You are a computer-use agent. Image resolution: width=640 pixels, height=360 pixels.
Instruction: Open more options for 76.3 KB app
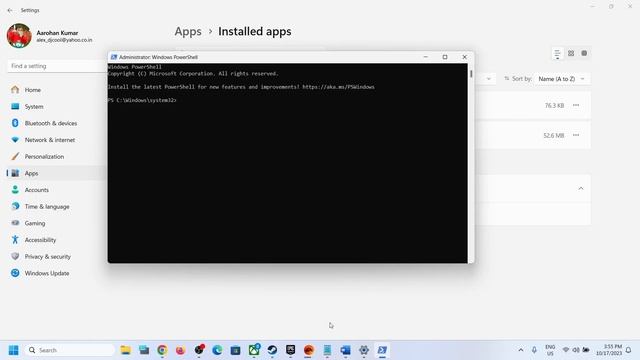click(x=576, y=105)
